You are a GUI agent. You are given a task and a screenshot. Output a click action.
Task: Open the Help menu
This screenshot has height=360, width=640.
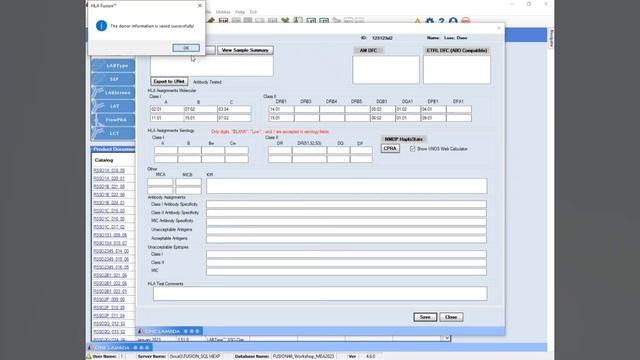tap(240, 12)
